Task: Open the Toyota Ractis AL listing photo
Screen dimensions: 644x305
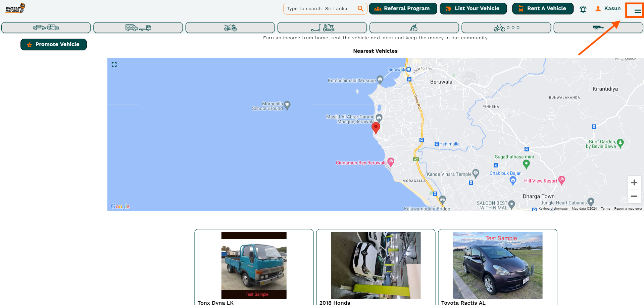Action: (497, 266)
